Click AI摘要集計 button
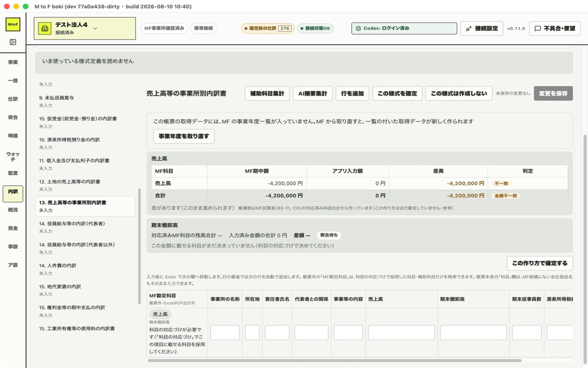Screen dimensions: 588x368 pyautogui.click(x=313, y=93)
